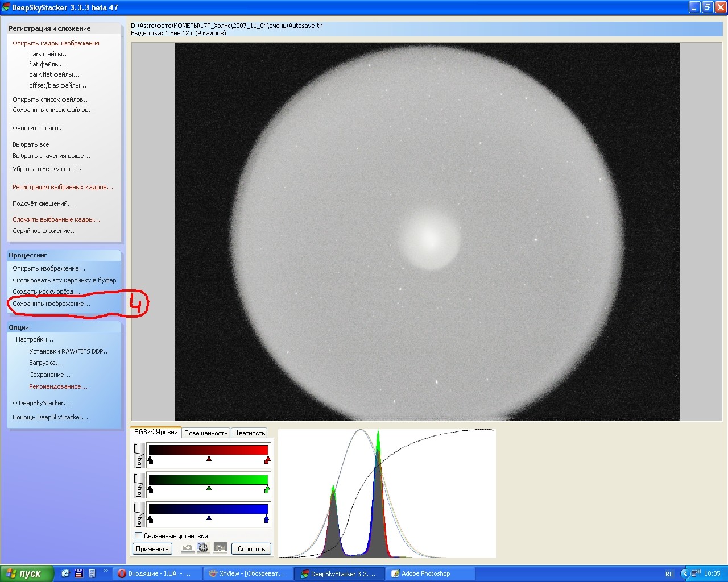Viewport: 728px width, 582px height.
Task: Collapse the Процессинг panel header
Action: click(64, 255)
